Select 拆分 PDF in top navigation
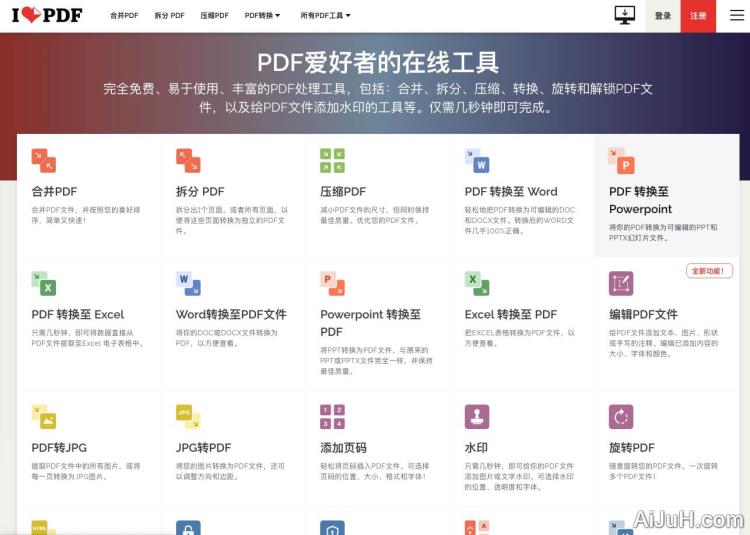 (x=169, y=15)
